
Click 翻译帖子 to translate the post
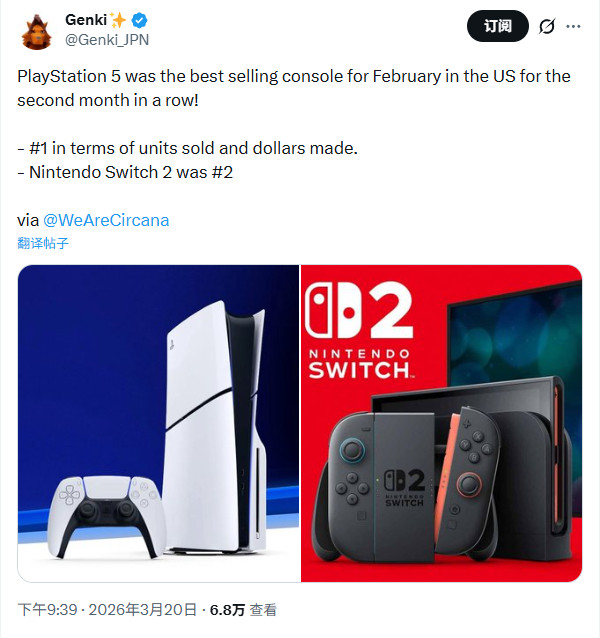(43, 243)
